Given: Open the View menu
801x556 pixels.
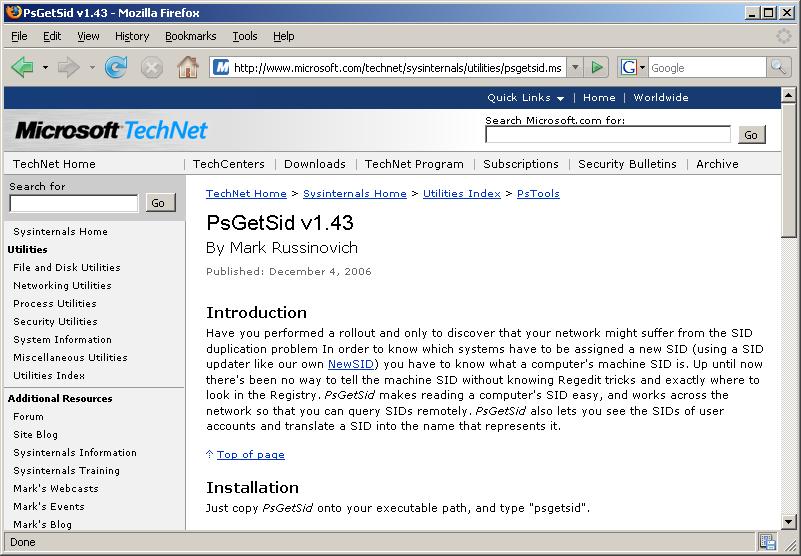Looking at the screenshot, I should point(88,36).
